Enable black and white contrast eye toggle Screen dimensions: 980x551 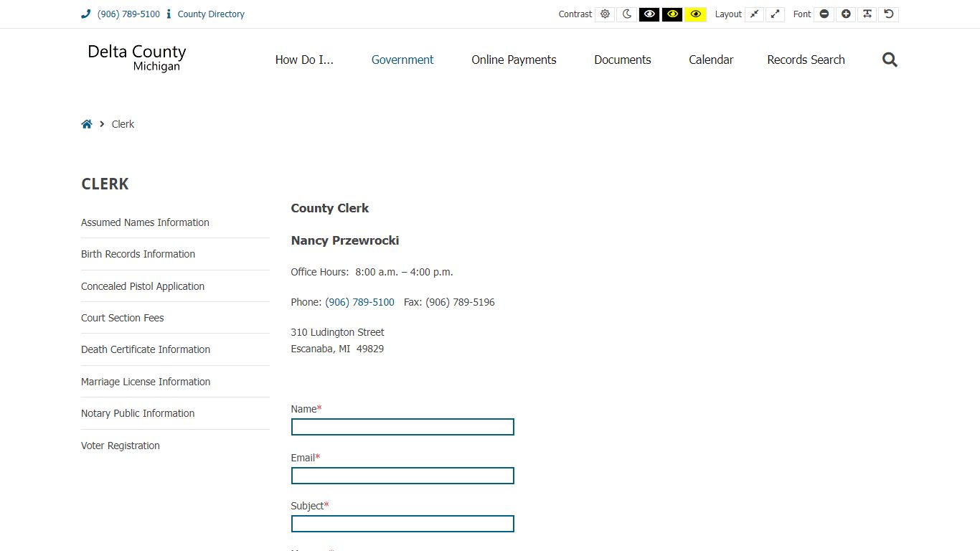point(649,14)
